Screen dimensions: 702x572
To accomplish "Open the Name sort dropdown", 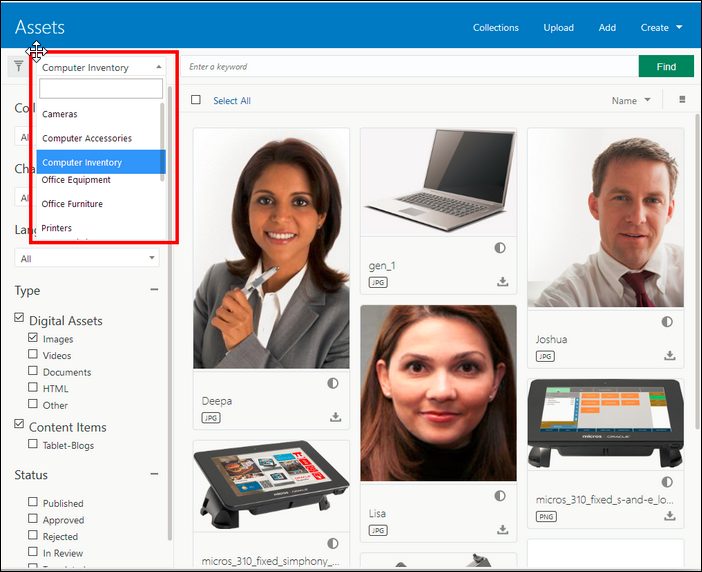I will [630, 100].
